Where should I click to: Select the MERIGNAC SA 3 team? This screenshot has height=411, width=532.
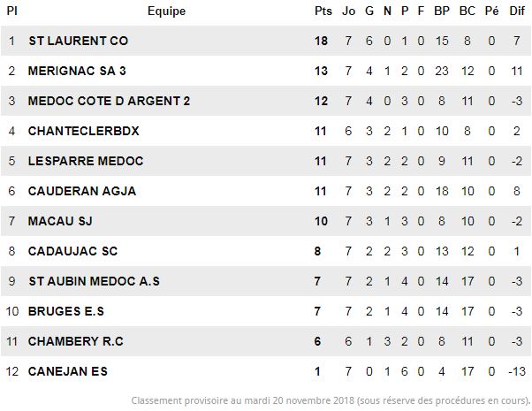[x=77, y=71]
